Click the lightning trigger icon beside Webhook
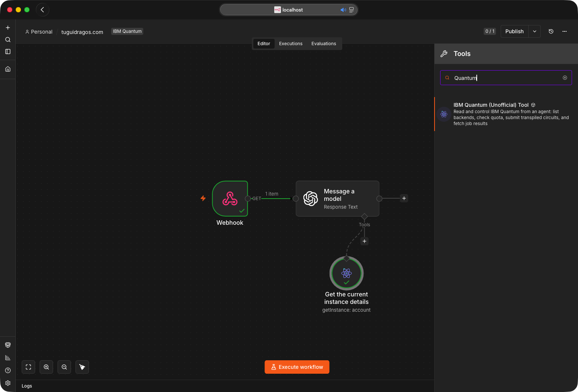The width and height of the screenshot is (578, 392). point(203,198)
